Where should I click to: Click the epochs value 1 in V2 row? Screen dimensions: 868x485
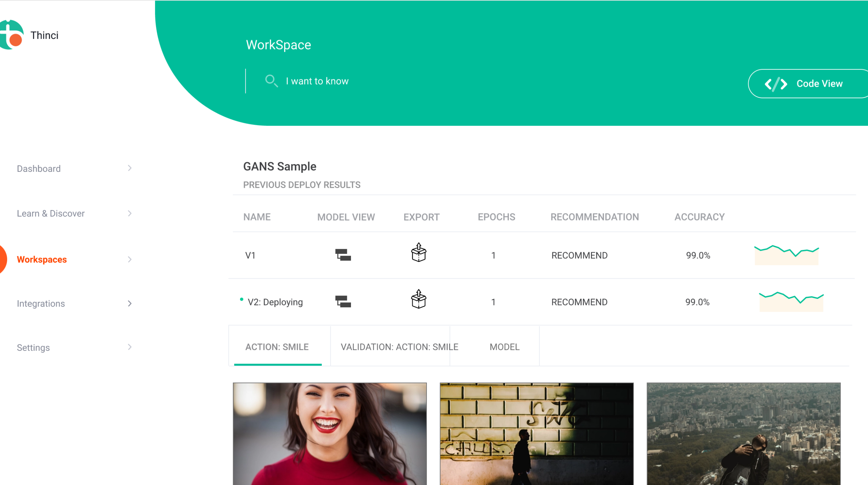click(493, 302)
